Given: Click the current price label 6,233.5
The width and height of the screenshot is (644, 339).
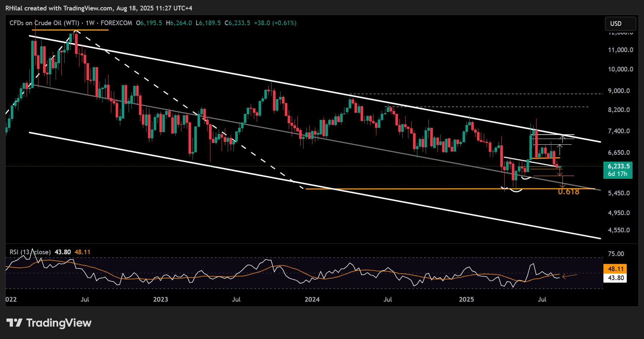Looking at the screenshot, I should (618, 166).
